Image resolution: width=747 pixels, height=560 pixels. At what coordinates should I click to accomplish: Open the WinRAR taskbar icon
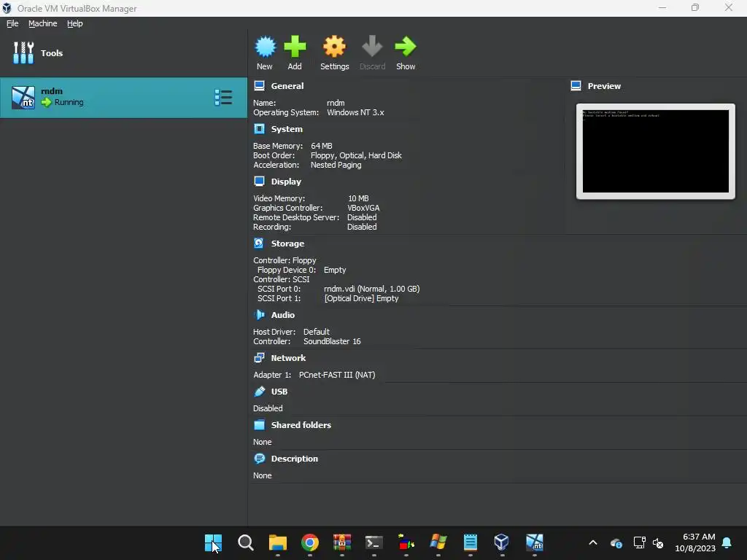point(342,542)
